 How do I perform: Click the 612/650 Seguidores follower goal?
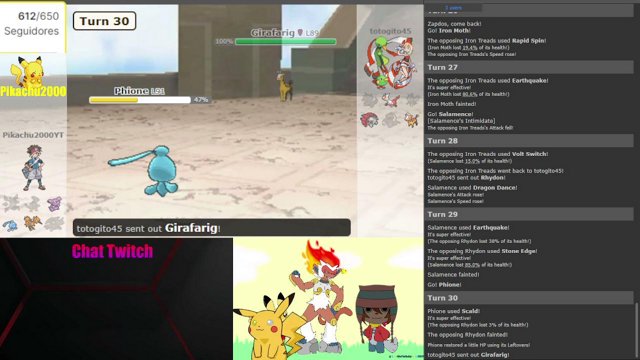click(x=33, y=24)
